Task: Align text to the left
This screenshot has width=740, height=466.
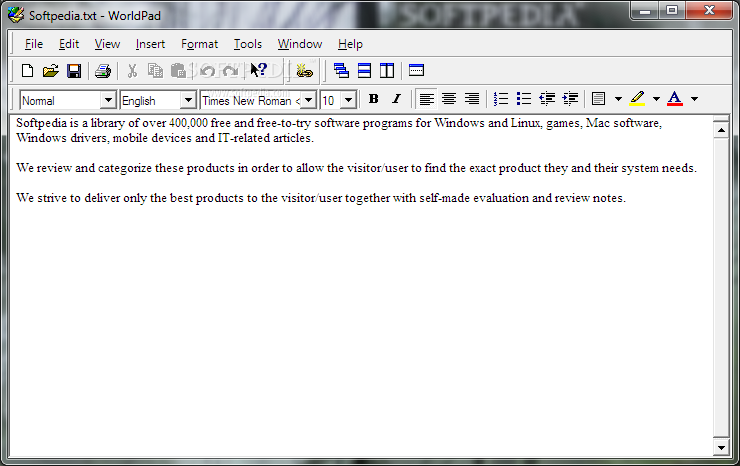Action: [426, 99]
